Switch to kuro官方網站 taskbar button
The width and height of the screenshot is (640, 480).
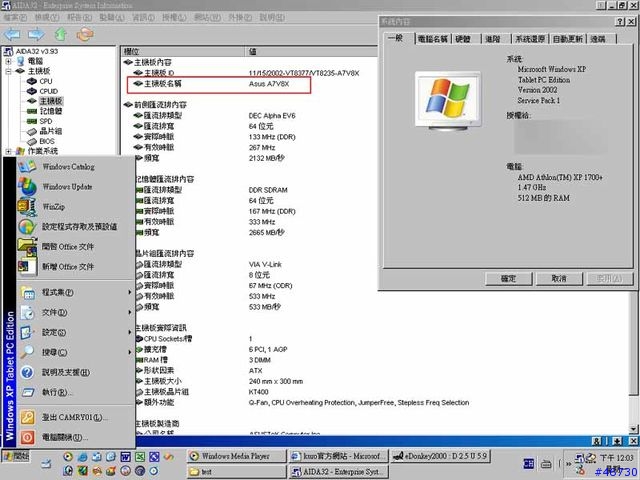(x=339, y=456)
